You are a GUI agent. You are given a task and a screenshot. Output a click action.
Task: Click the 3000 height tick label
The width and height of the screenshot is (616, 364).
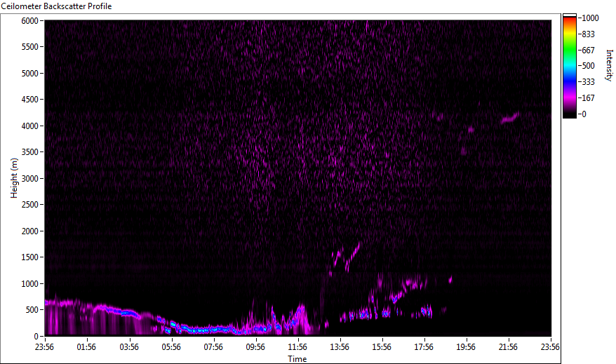[30, 179]
